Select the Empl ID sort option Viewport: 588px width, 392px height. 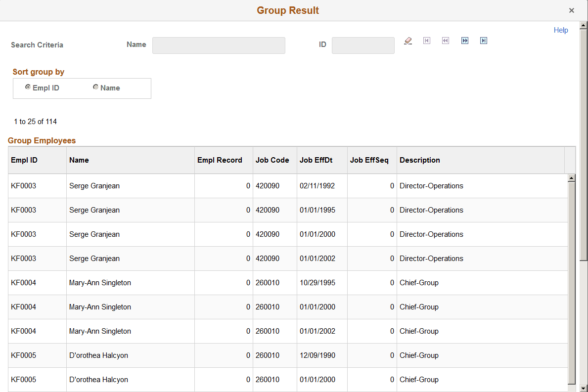click(28, 87)
